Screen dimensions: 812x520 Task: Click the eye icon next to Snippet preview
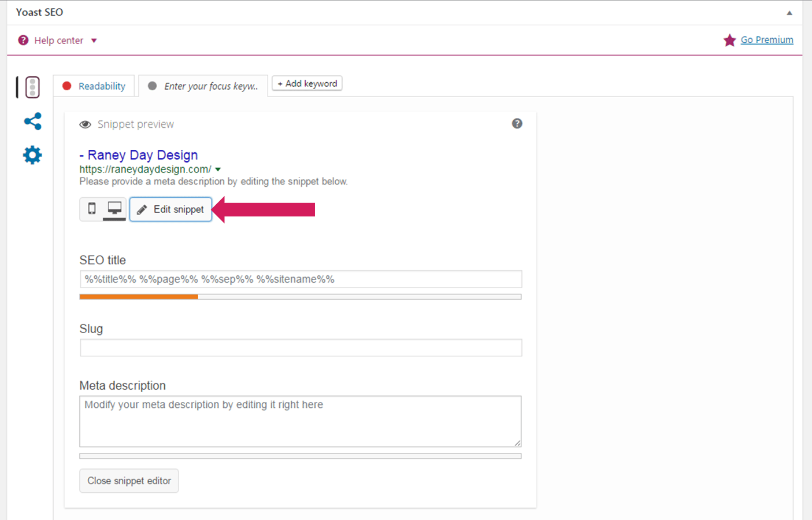click(x=86, y=124)
